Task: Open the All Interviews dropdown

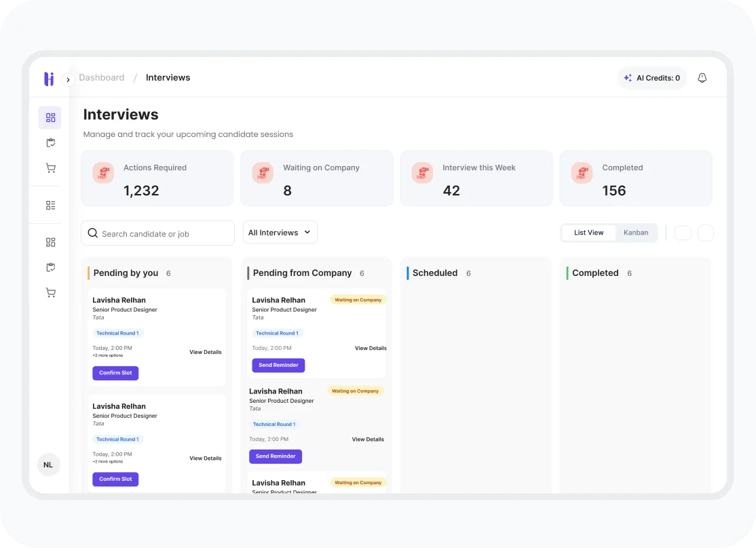Action: 280,233
